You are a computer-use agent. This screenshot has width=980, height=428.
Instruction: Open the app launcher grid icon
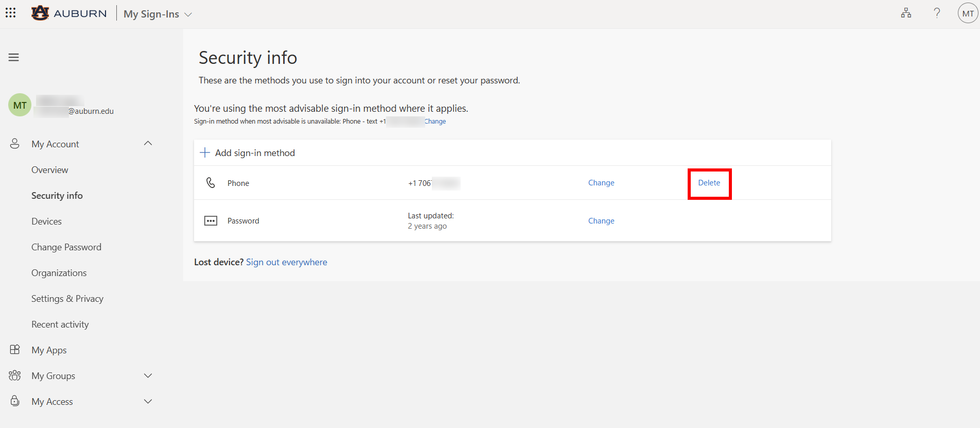(x=11, y=13)
